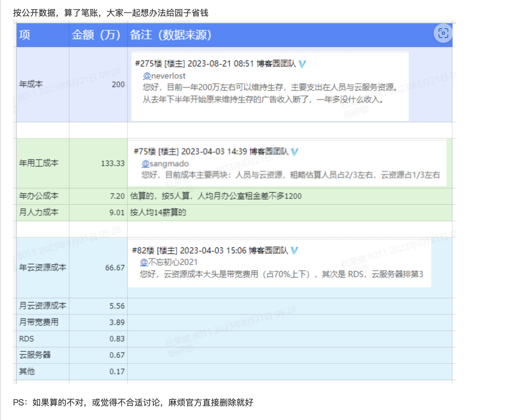Select the 月人力成本 value 9.01
The height and width of the screenshot is (420, 505).
pos(117,212)
